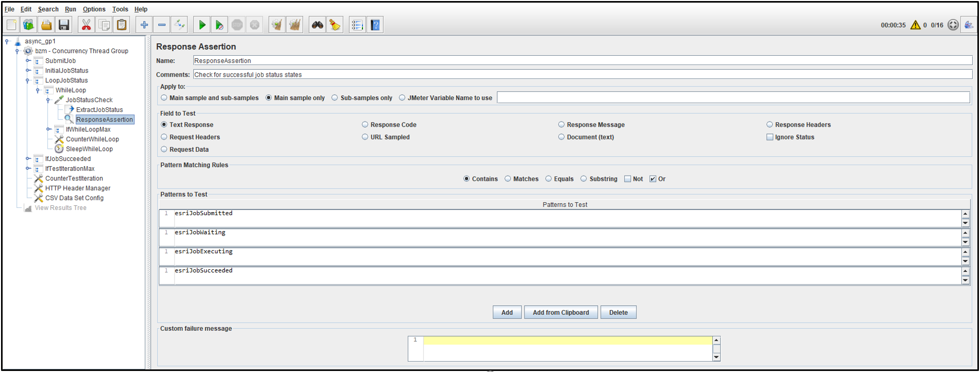The height and width of the screenshot is (372, 980).
Task: Select CSV Data Set Config node
Action: pyautogui.click(x=74, y=198)
